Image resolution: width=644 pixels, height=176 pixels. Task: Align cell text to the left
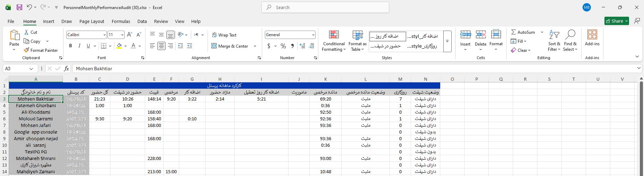point(152,46)
